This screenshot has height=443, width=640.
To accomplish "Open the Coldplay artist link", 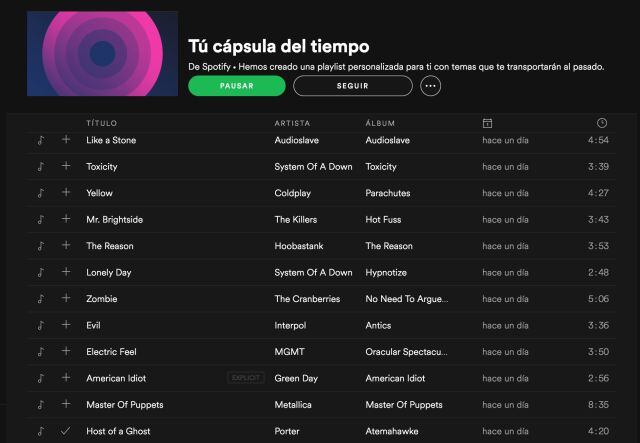I will click(x=293, y=193).
